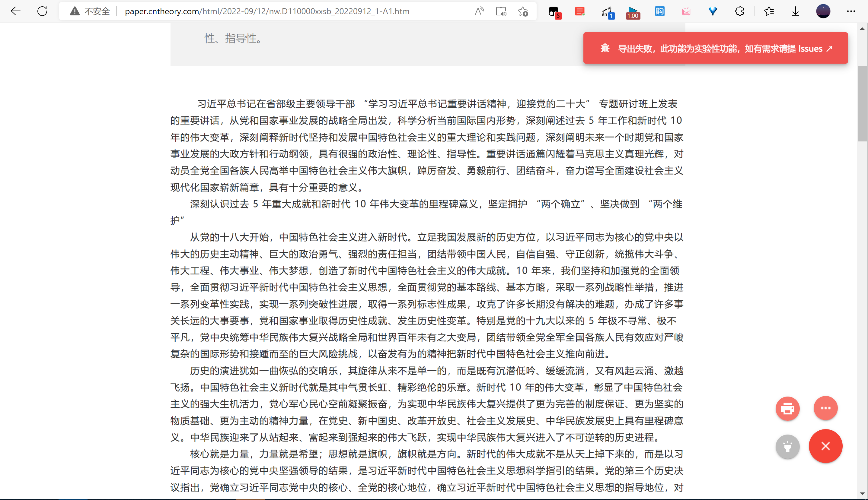This screenshot has width=868, height=500.
Task: Open the Issues link in the error banner
Action: (813, 49)
